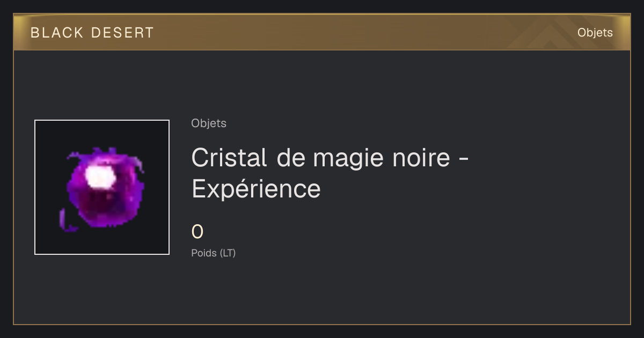Click the BLACK DESERT logo text
The width and height of the screenshot is (644, 338).
point(92,33)
